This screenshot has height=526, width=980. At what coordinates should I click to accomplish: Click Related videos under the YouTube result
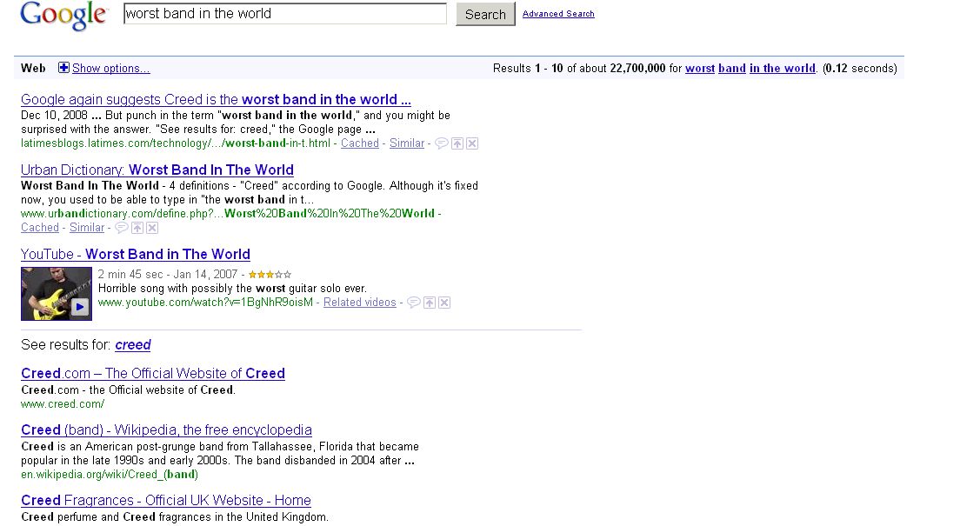(359, 303)
